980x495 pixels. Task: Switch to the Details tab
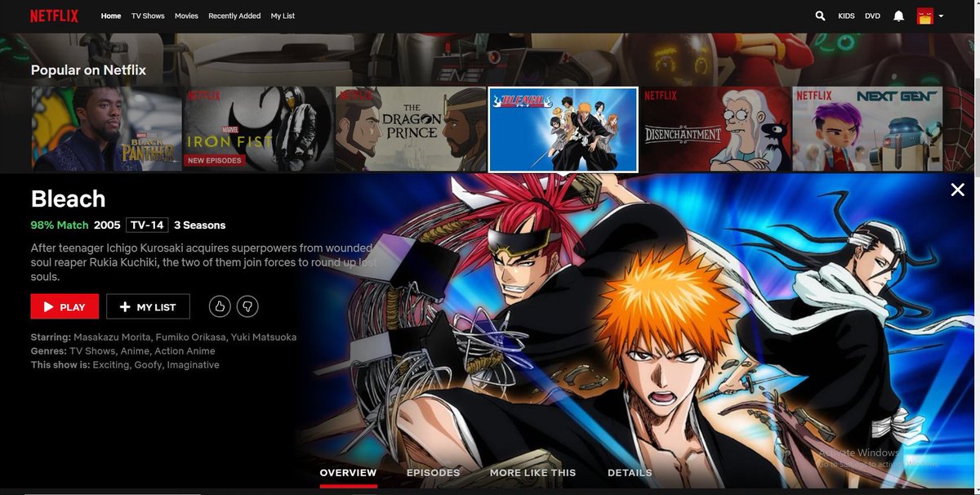pyautogui.click(x=630, y=472)
